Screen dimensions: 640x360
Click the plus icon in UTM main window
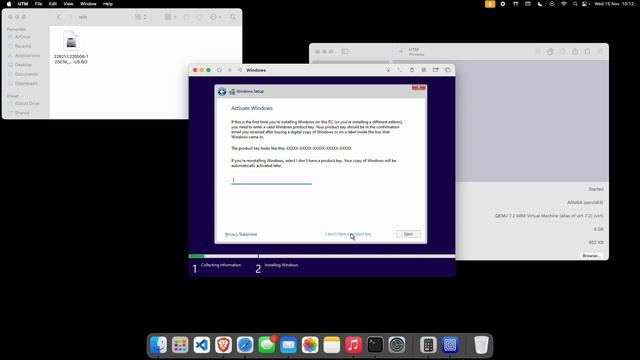coord(401,51)
